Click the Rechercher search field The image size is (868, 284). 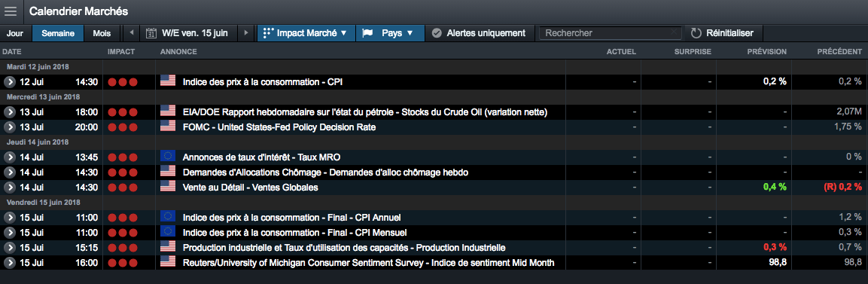[611, 33]
